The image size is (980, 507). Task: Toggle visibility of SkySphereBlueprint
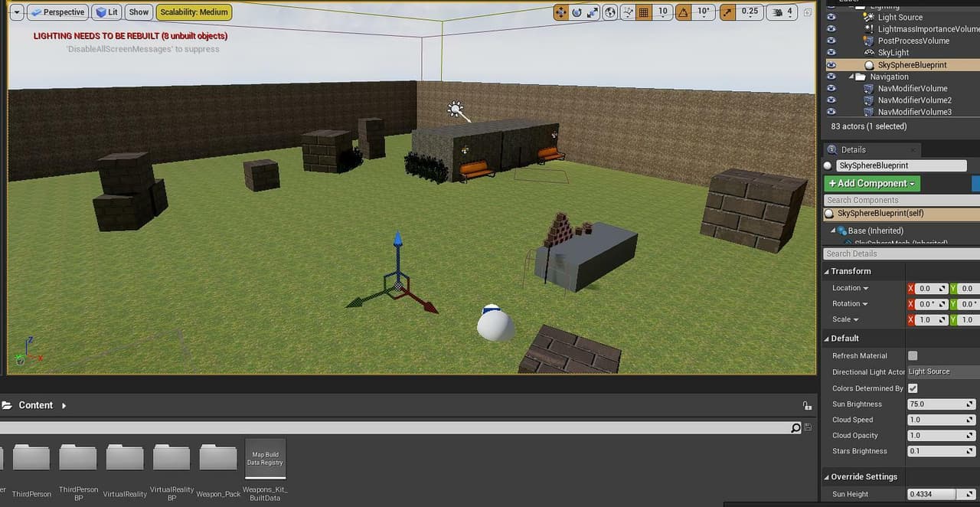831,65
